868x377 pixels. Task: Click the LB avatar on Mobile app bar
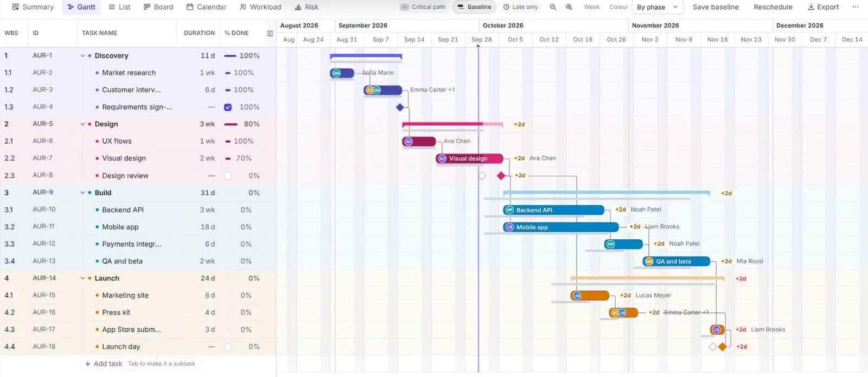[509, 227]
